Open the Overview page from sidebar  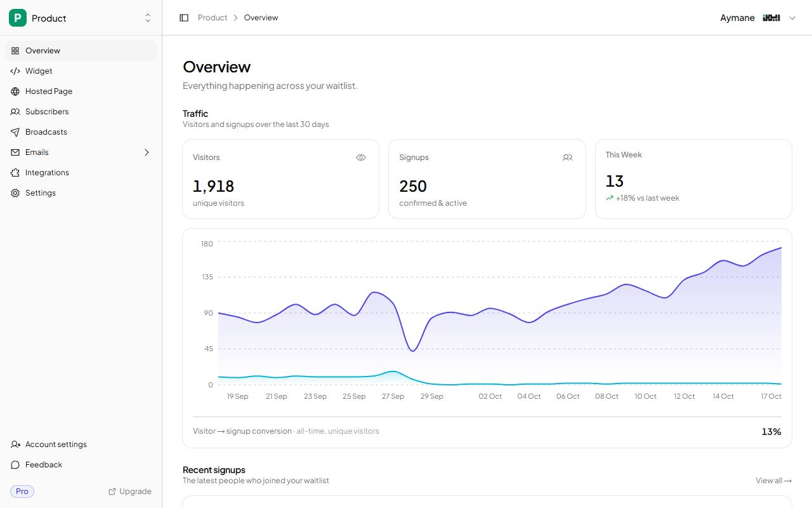(x=81, y=51)
